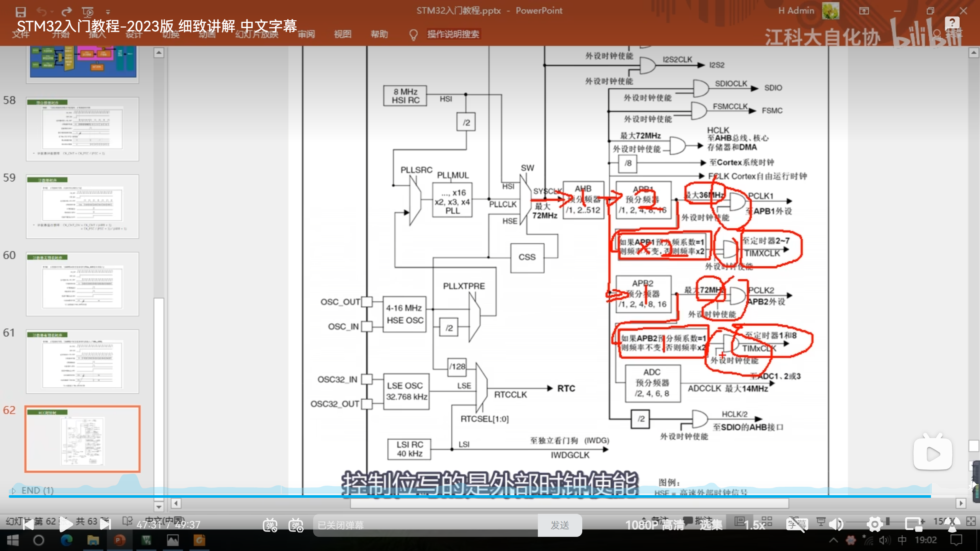Enable picture-in-picture mini player mode
Image resolution: width=980 pixels, height=551 pixels.
click(x=914, y=525)
